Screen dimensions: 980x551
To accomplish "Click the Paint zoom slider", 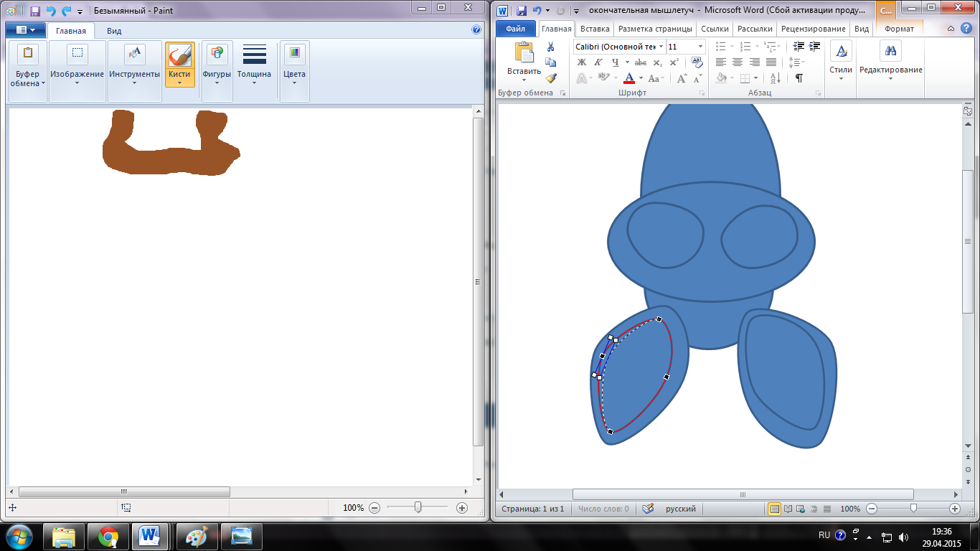I will point(418,507).
